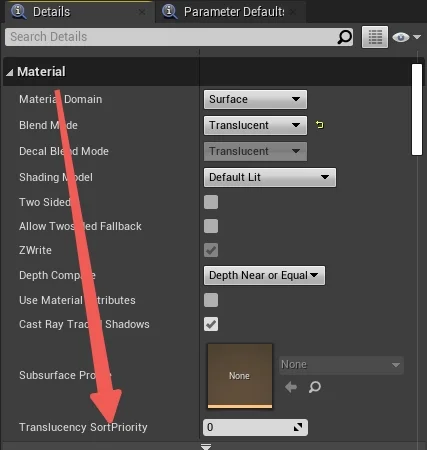Reset Blend Mode to default with the yellow arrow

point(320,125)
